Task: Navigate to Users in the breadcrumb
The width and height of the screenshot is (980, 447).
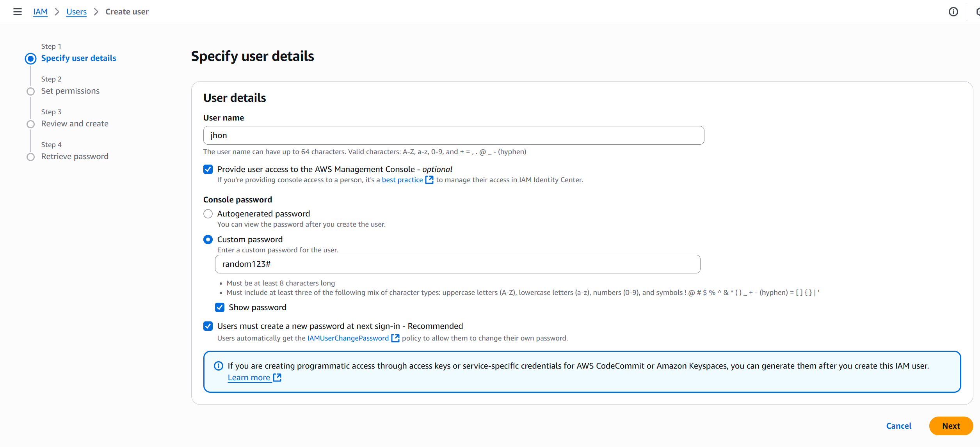Action: 76,12
